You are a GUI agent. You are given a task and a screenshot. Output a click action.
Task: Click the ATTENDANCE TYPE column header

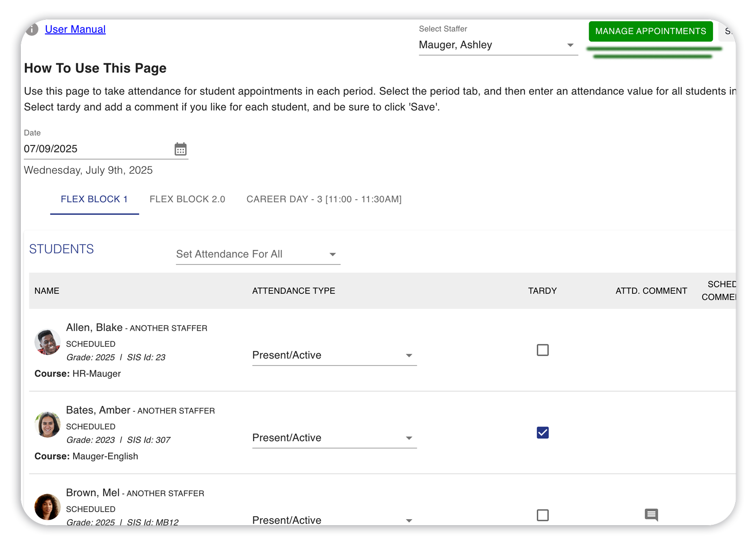(x=293, y=291)
